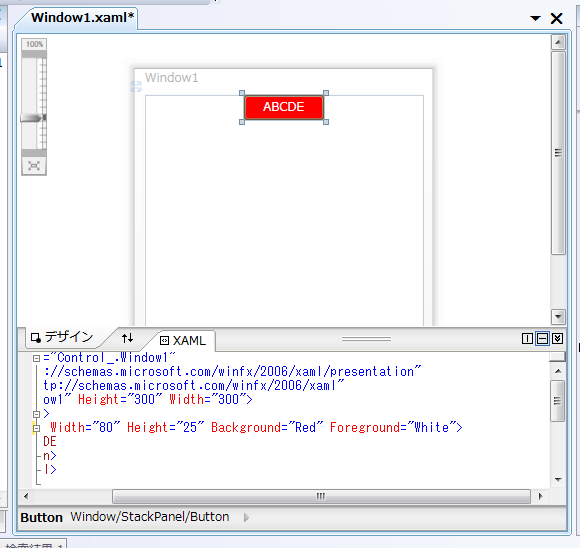Click the fit-to-view zoom icon
Viewport: 580px width, 548px height.
click(34, 165)
